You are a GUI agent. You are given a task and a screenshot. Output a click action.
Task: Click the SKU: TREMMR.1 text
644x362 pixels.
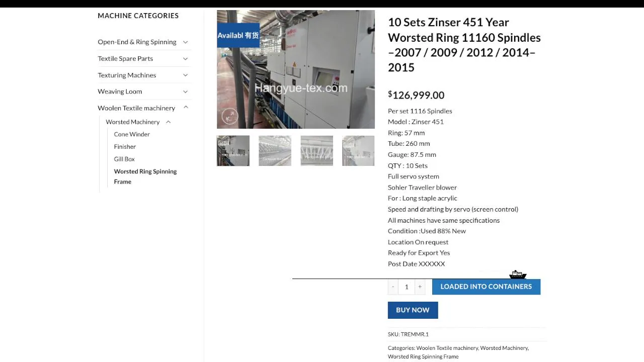(x=408, y=334)
